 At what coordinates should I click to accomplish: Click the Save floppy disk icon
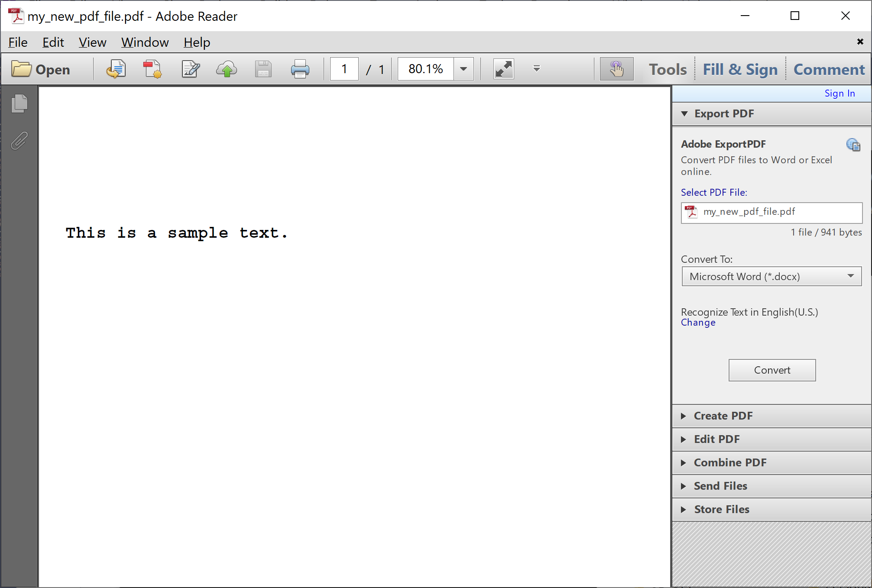point(263,69)
